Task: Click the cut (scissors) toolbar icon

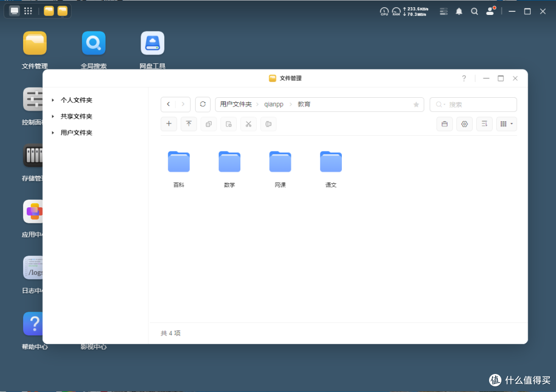Action: pos(248,123)
